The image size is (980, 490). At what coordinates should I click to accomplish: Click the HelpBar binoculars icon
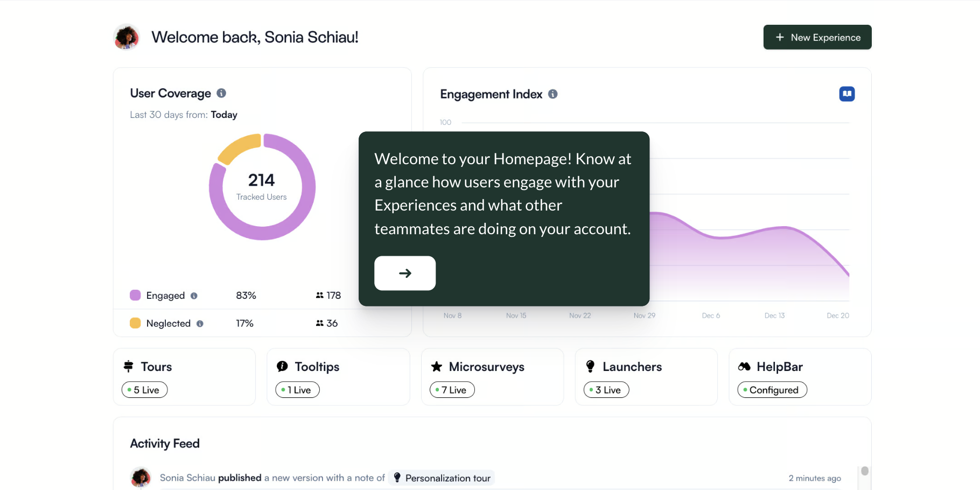point(744,367)
